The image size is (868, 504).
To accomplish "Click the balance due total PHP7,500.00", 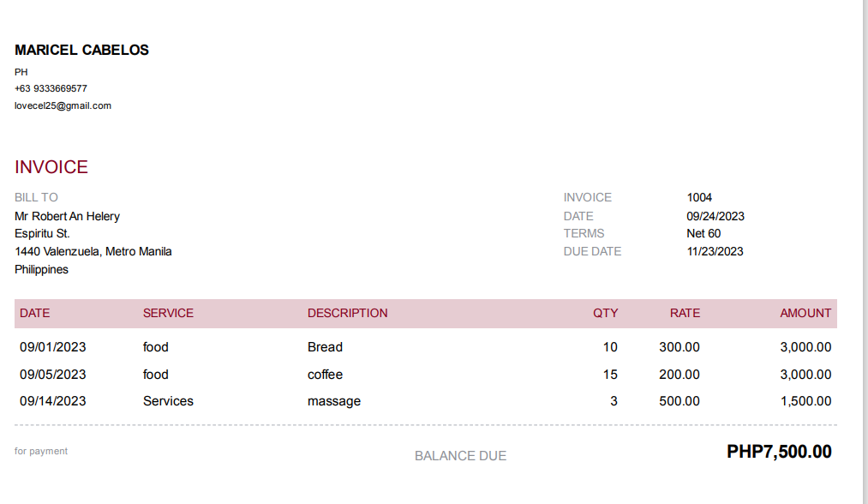I will click(778, 452).
